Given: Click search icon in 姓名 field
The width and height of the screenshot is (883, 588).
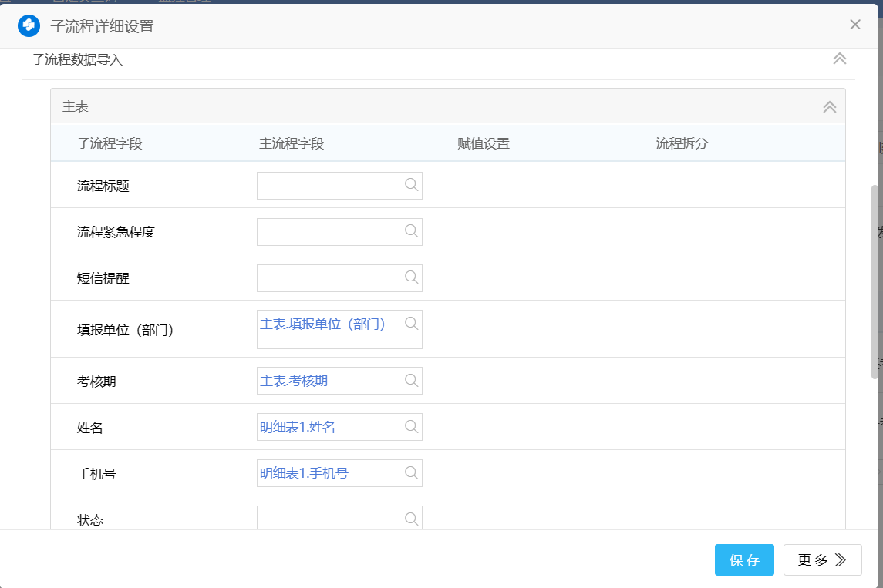Looking at the screenshot, I should pos(412,426).
